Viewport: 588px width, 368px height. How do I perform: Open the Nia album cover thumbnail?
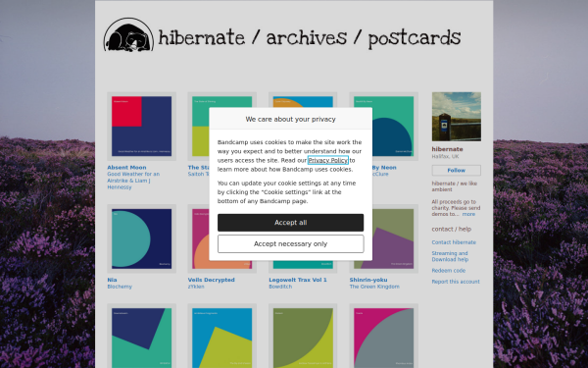pyautogui.click(x=141, y=238)
